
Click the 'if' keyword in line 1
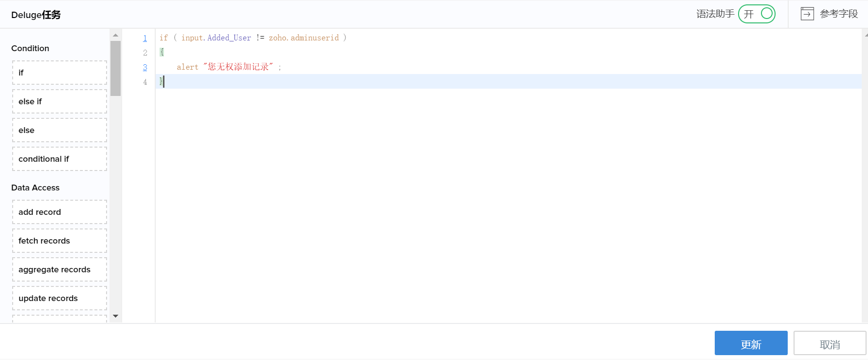tap(163, 38)
